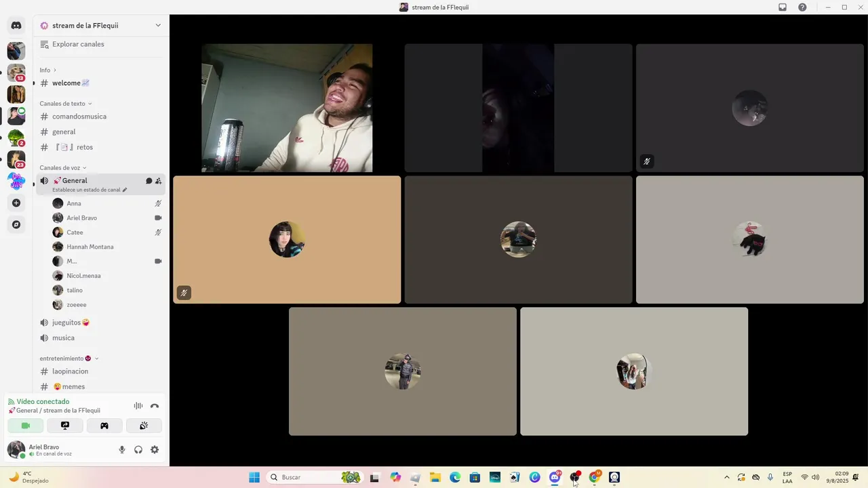Focus the dark webcam video tile
This screenshot has width=868, height=488.
coord(518,108)
